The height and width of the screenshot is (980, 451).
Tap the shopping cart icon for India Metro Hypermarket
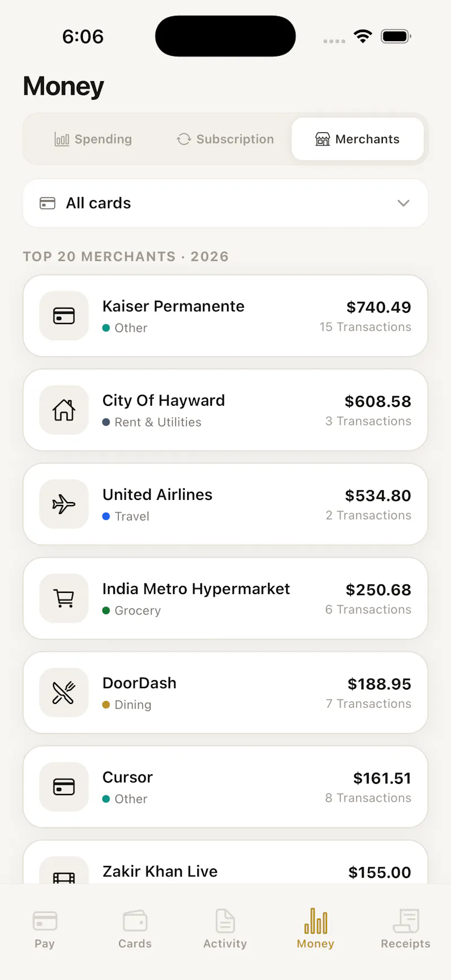[x=64, y=598]
